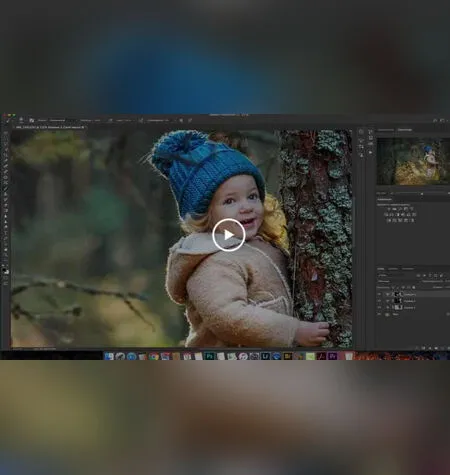Toggle visibility of the second layer
Screen dimensions: 450x475
(379, 301)
